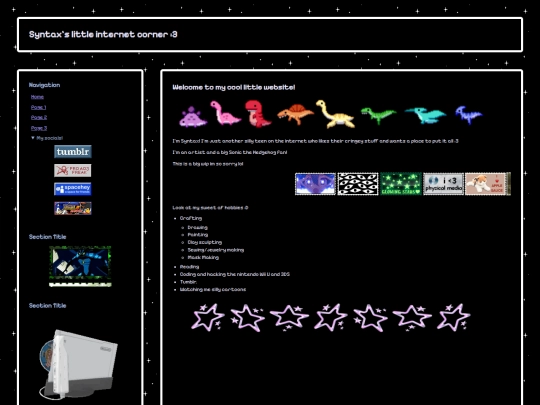Click the purple stegosaurus pixel dinosaur

[193, 117]
